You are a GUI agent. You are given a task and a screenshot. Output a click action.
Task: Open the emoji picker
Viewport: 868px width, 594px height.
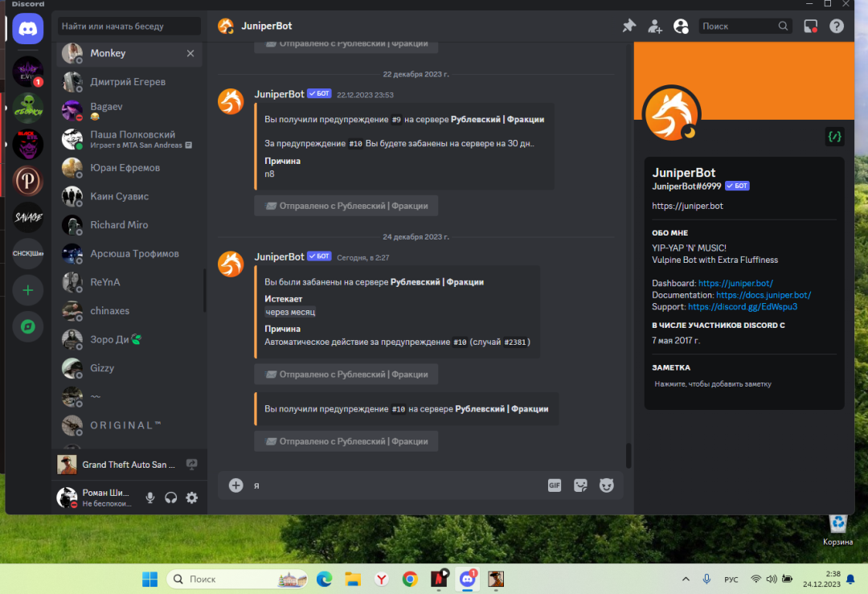point(607,485)
